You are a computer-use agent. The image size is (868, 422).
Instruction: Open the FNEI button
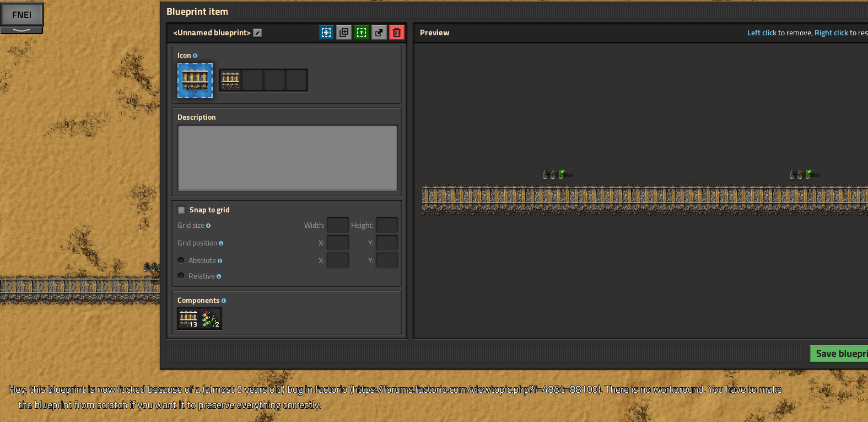21,15
